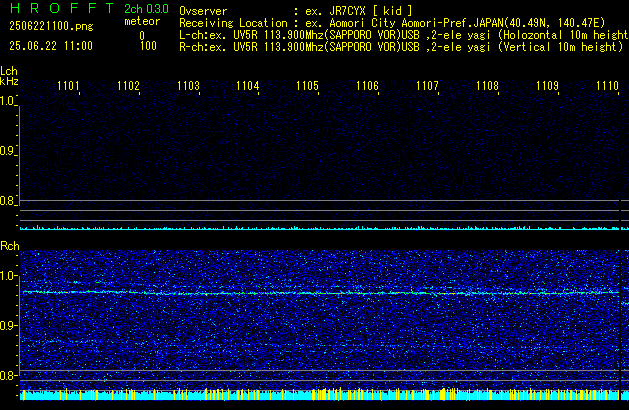Click the bright carrier line in Rch spectrogram
The width and height of the screenshot is (629, 410).
tap(320, 293)
